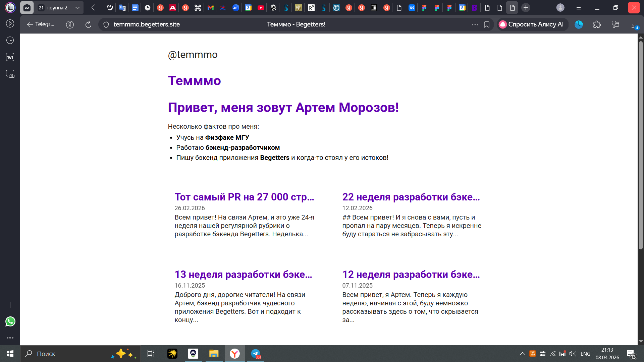Reload the current page
Screen dimensions: 644x362
click(88, 24)
